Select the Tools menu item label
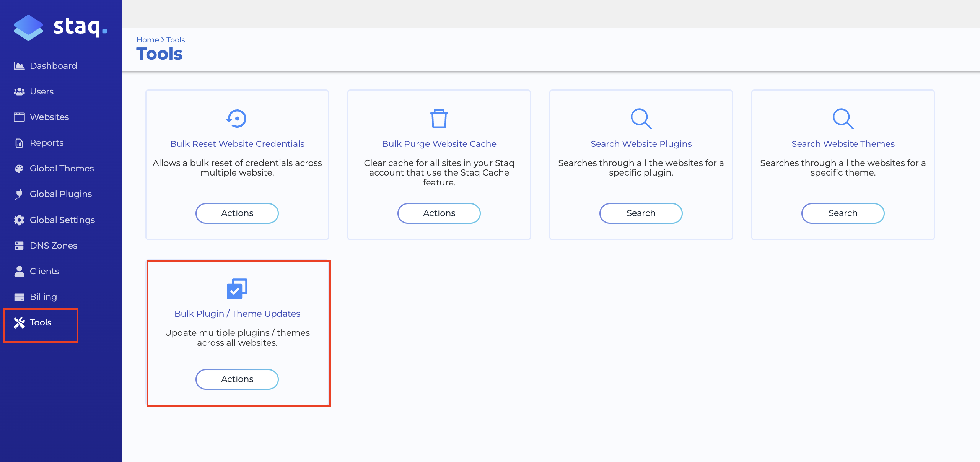This screenshot has height=462, width=980. coord(41,322)
